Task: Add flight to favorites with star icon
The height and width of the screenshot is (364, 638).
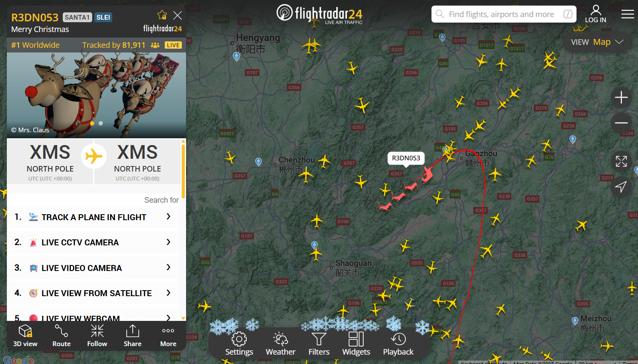Action: 162,15
